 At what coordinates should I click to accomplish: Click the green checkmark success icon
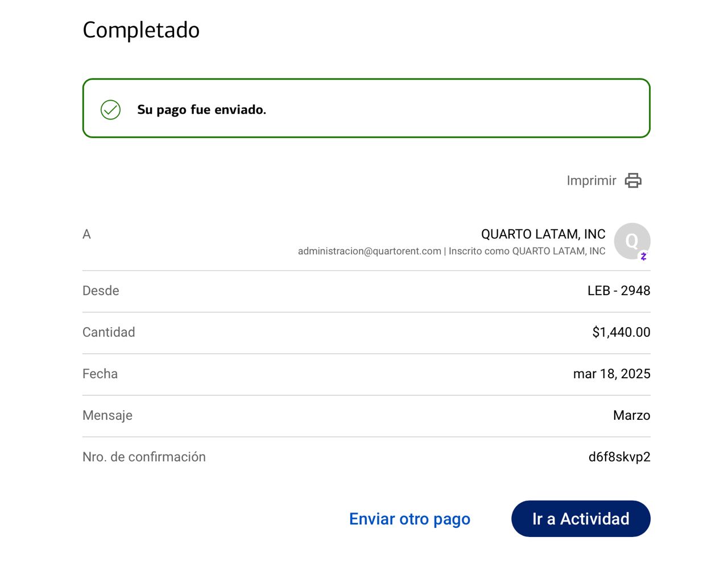pyautogui.click(x=110, y=110)
